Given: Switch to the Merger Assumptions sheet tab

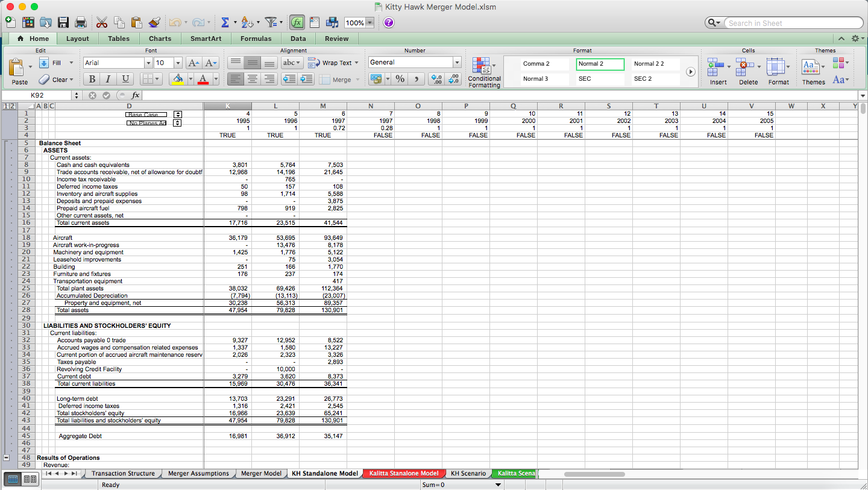Looking at the screenshot, I should point(198,474).
